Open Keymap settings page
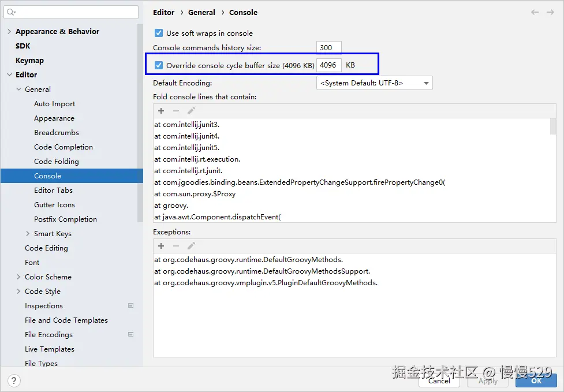564x392 pixels. [29, 61]
